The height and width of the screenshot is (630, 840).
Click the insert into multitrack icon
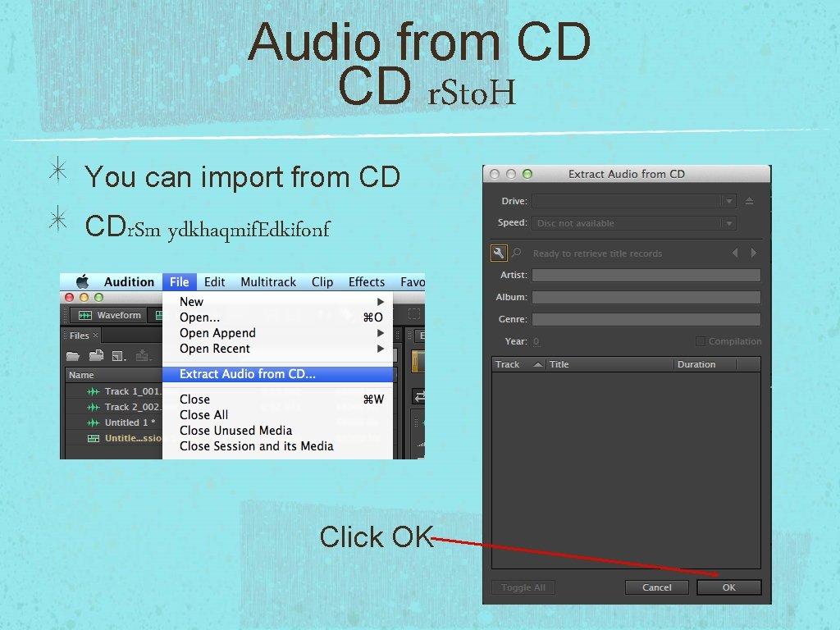click(143, 355)
